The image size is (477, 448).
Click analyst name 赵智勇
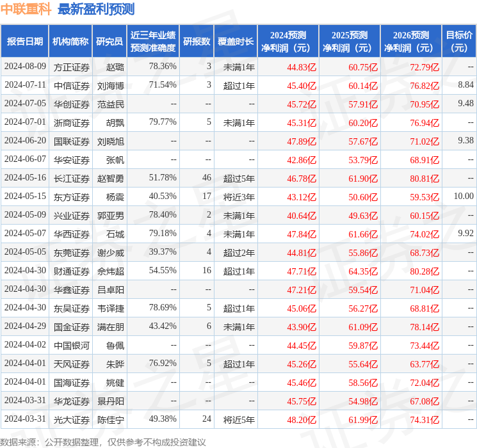pos(111,179)
